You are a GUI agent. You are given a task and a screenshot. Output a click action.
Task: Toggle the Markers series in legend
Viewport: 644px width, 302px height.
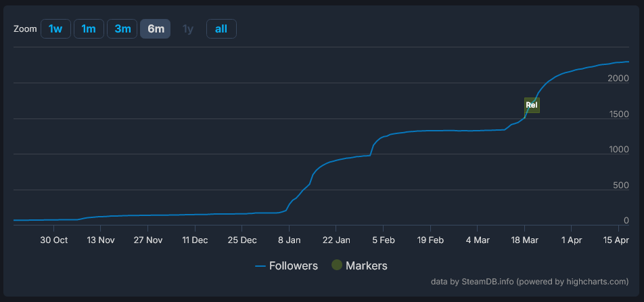click(359, 266)
